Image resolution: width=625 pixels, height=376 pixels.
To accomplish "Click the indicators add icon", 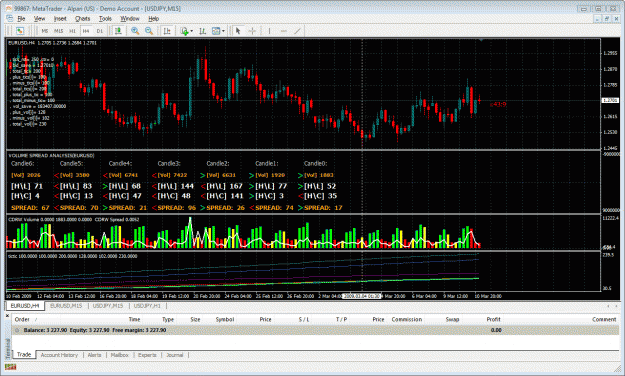I will 184,31.
